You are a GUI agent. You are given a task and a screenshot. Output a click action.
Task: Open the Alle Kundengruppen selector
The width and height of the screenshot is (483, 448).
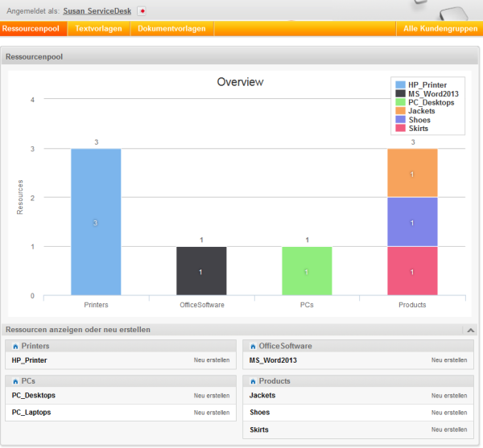pyautogui.click(x=440, y=29)
